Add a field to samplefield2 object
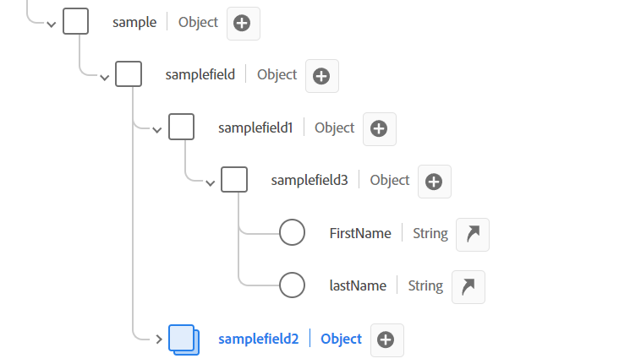 click(387, 340)
